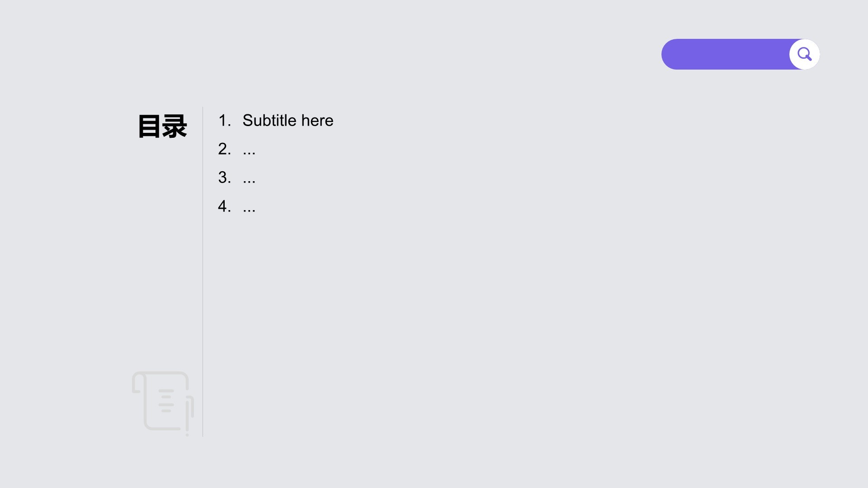Select the faded scroll document icon
Image resolution: width=868 pixels, height=488 pixels.
(163, 402)
